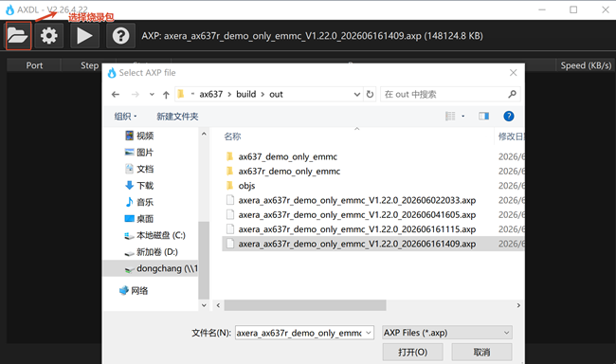Maximize the AXDL window
The image size is (616, 364).
(573, 9)
